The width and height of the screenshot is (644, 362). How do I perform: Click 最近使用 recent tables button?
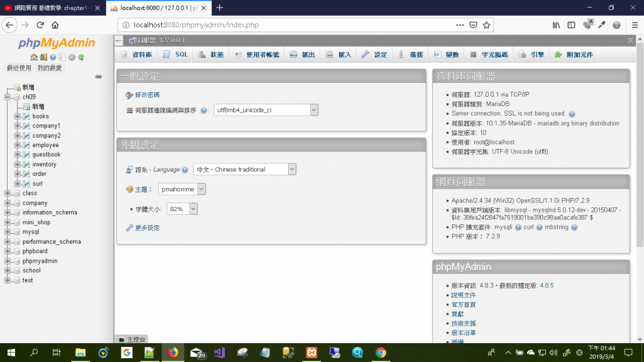[19, 68]
